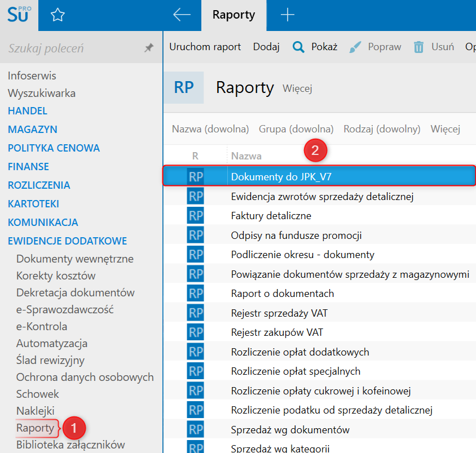This screenshot has height=453, width=476.
Task: Click the favorites star icon
Action: (58, 15)
